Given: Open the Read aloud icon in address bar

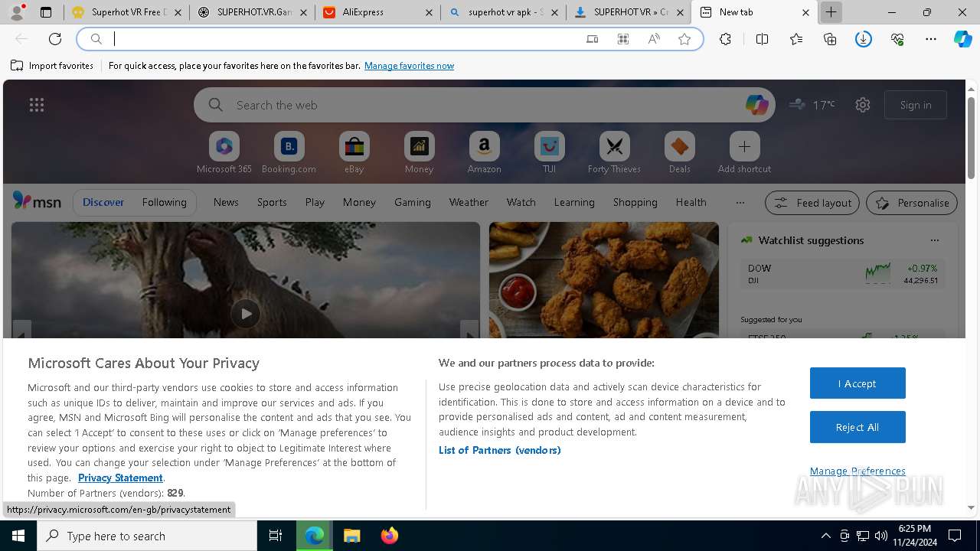Looking at the screenshot, I should 654,39.
